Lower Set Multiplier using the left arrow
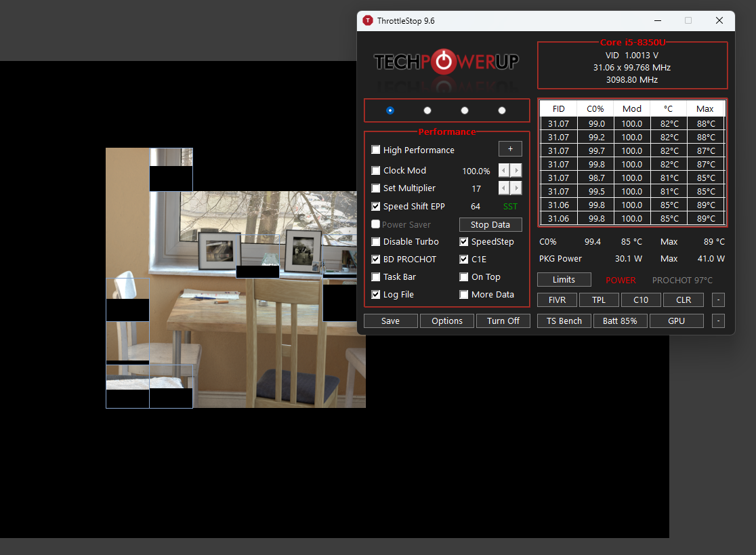The height and width of the screenshot is (555, 756). coord(504,188)
